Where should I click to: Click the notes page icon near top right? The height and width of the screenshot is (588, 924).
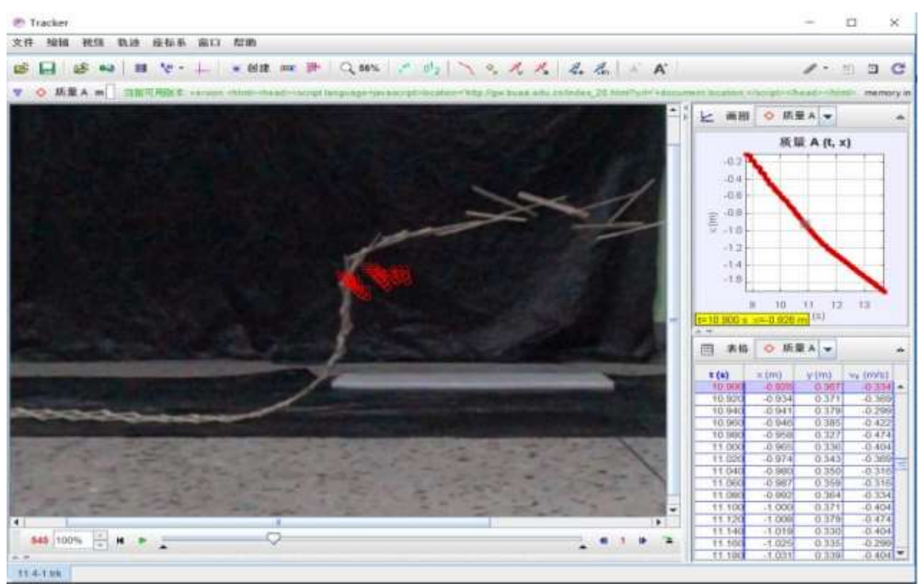(848, 69)
